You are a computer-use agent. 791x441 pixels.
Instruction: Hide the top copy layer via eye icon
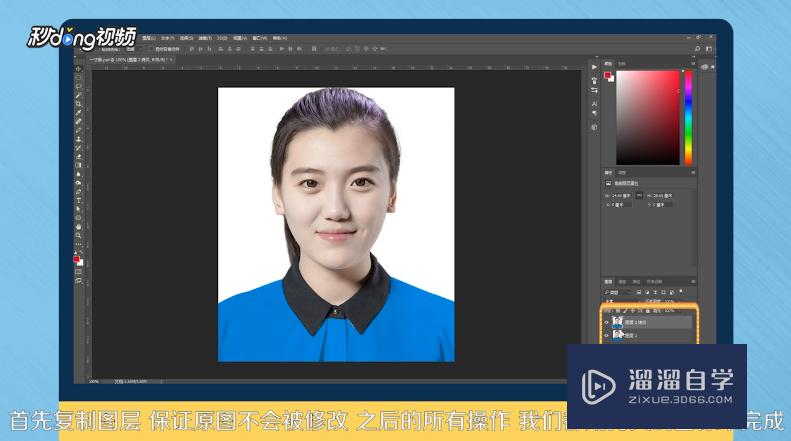coord(606,322)
